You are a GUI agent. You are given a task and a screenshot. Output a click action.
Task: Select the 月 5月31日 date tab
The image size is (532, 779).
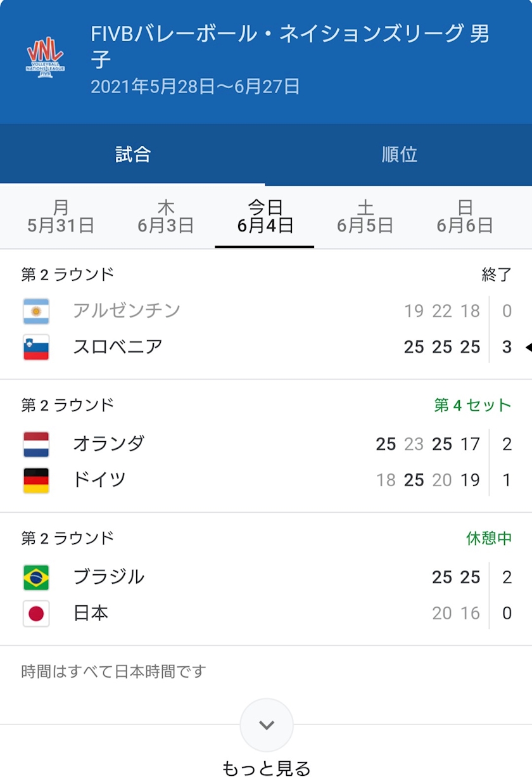(61, 217)
